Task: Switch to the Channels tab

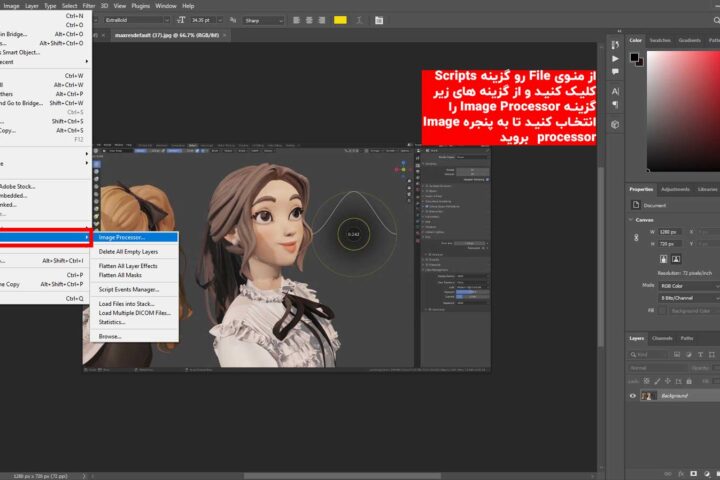Action: pos(662,339)
